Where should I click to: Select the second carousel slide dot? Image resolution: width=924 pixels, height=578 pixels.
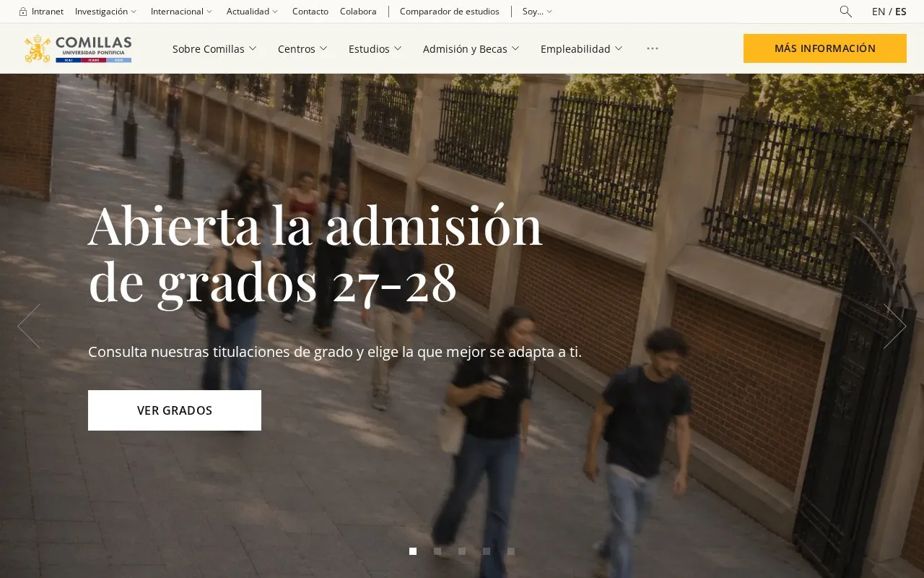(437, 551)
